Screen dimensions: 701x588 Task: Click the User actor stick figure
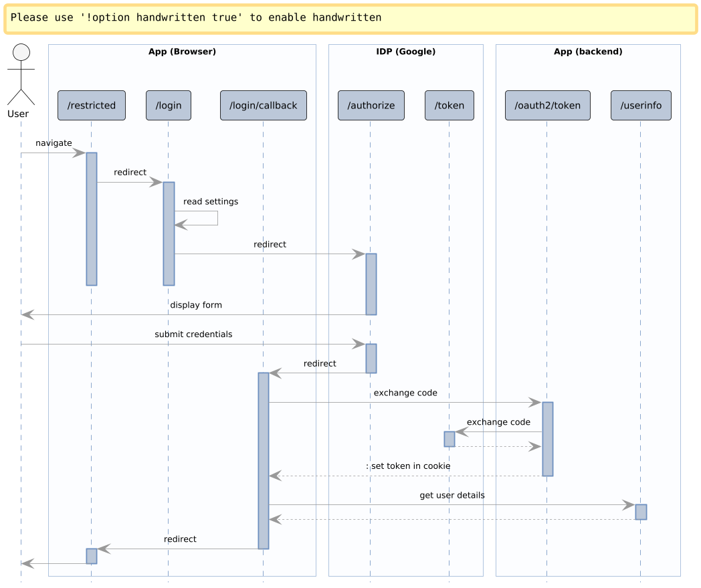point(21,74)
